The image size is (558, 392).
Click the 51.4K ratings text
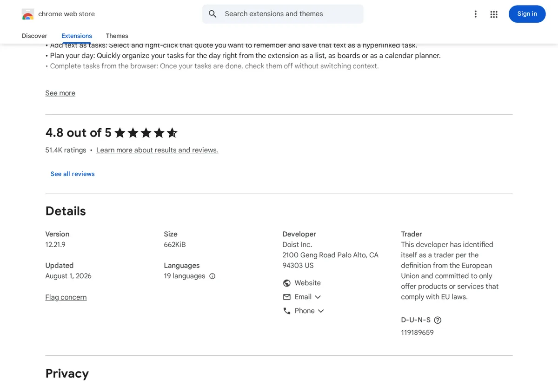[x=66, y=150]
